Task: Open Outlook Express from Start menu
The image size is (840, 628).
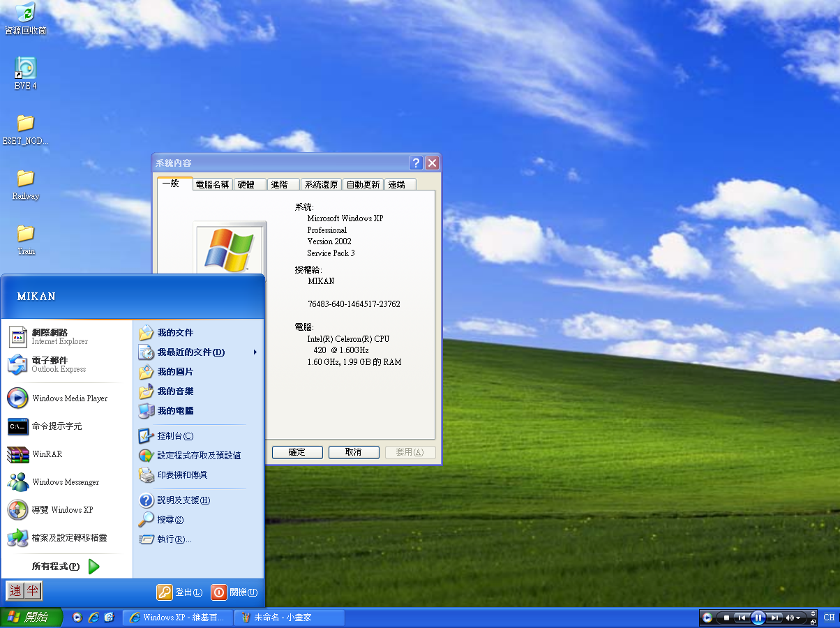Action: [66, 365]
